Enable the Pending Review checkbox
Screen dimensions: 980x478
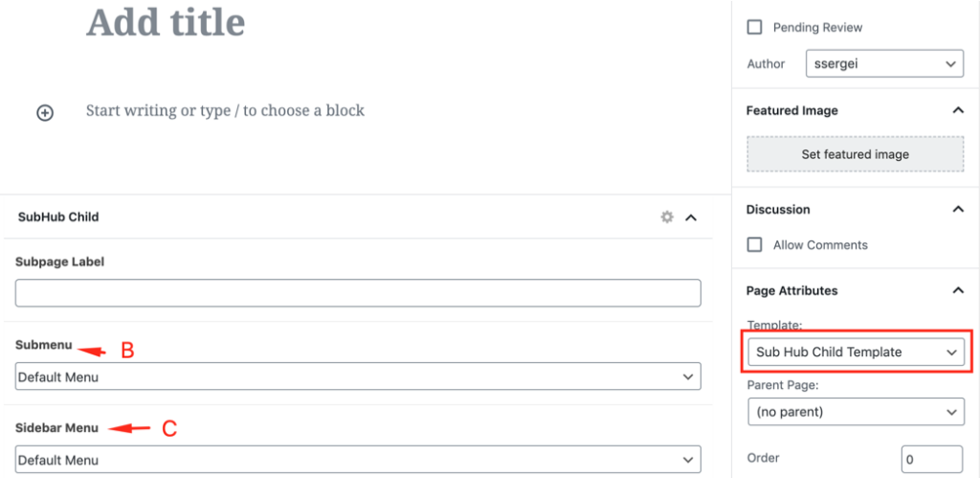(755, 28)
